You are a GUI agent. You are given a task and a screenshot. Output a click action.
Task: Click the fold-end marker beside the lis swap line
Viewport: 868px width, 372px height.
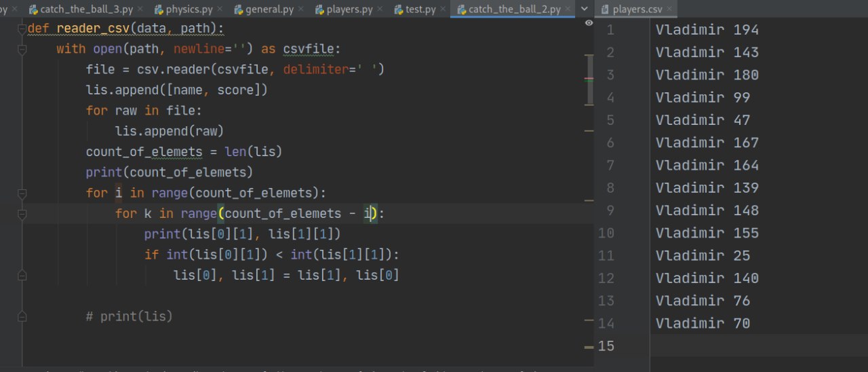coord(22,275)
